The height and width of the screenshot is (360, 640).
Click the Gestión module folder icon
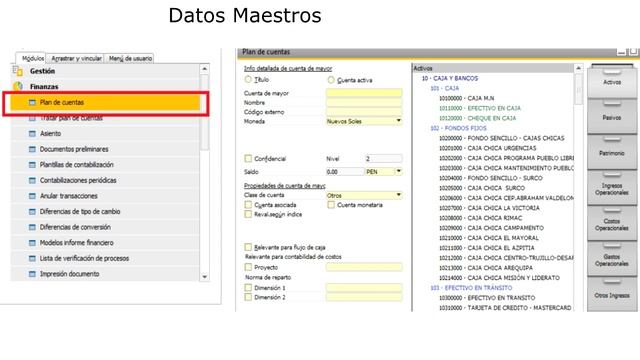(18, 71)
